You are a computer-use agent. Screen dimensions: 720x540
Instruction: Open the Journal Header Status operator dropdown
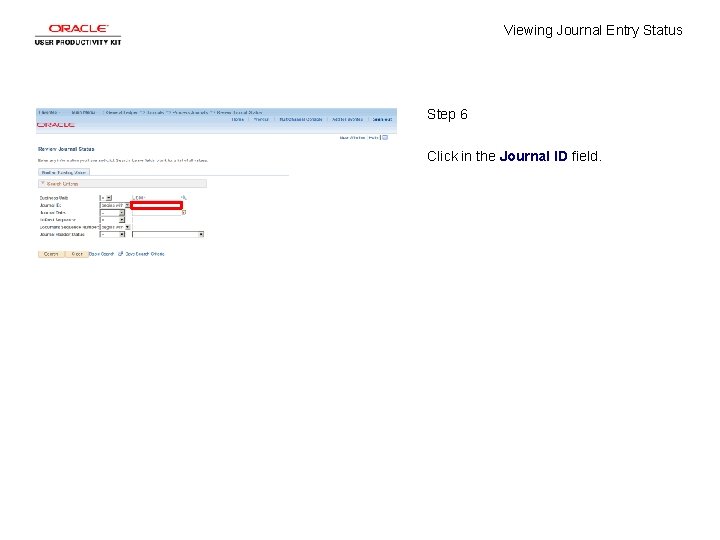[x=112, y=235]
